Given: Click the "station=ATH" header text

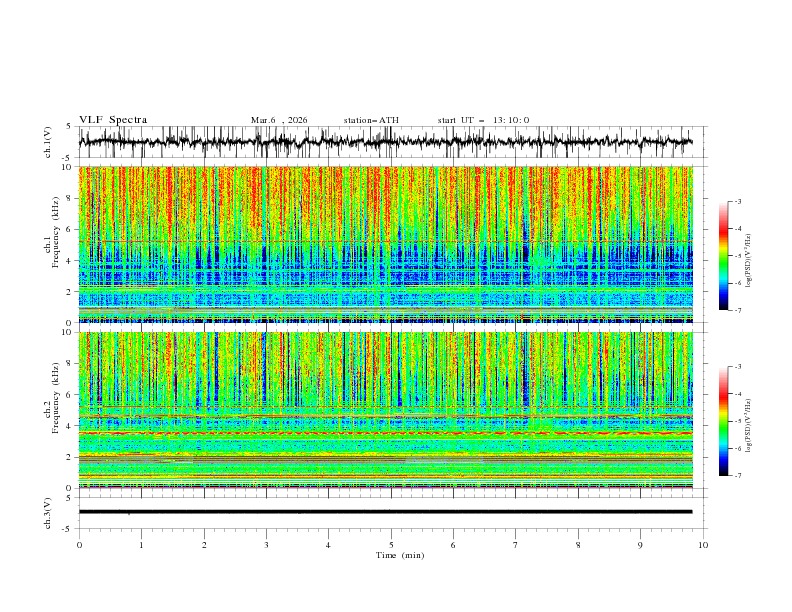Looking at the screenshot, I should (x=371, y=120).
